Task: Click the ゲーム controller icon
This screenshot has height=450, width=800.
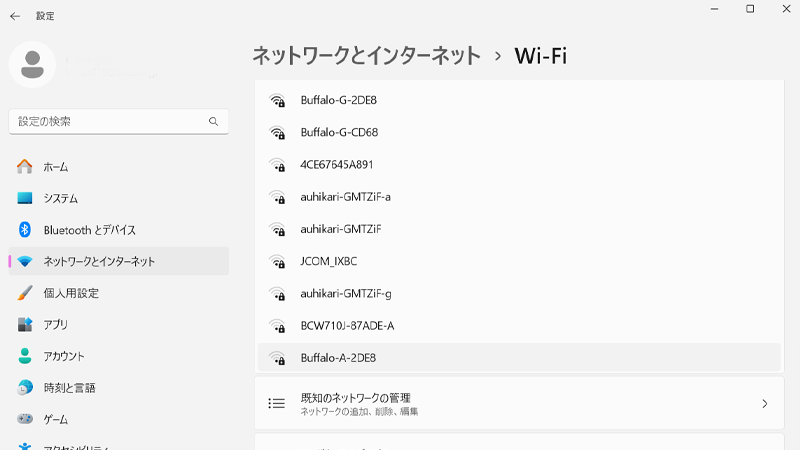Action: click(24, 419)
